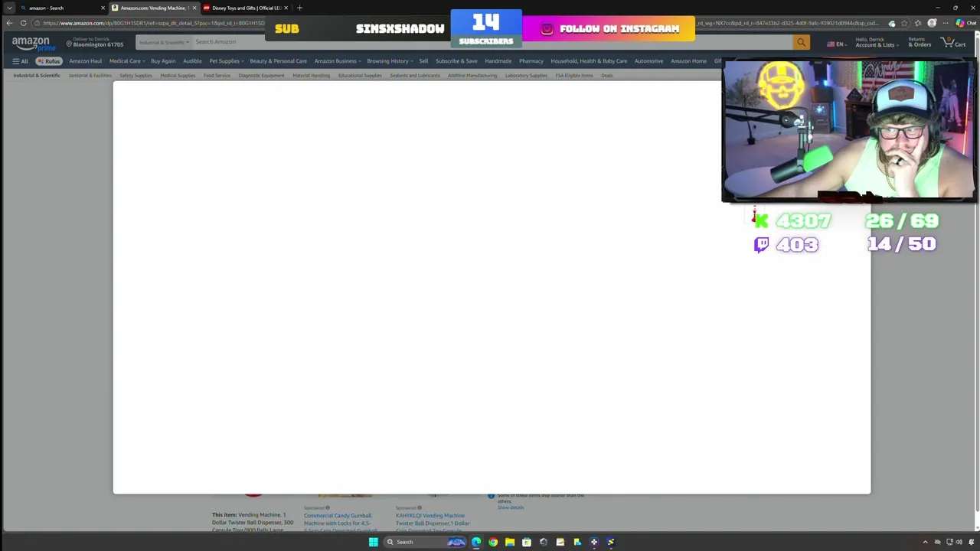The height and width of the screenshot is (551, 980).
Task: Open the EN language dropdown
Action: tap(838, 44)
